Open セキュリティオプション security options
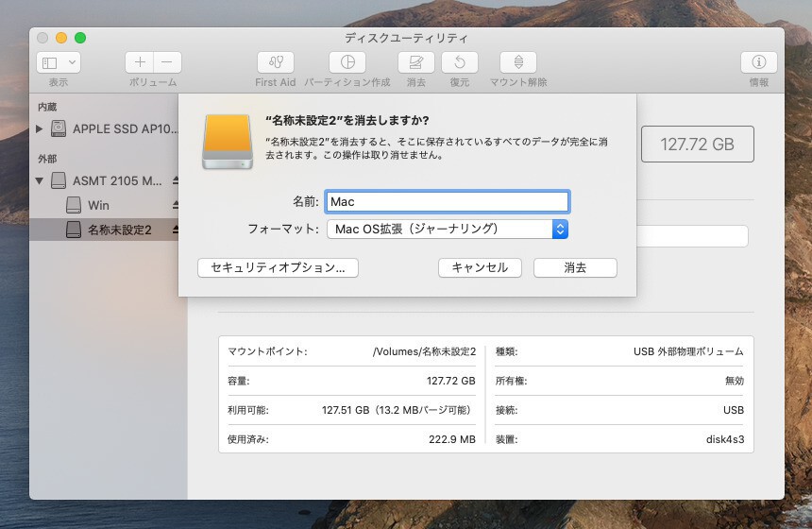This screenshot has width=812, height=529. click(x=278, y=267)
